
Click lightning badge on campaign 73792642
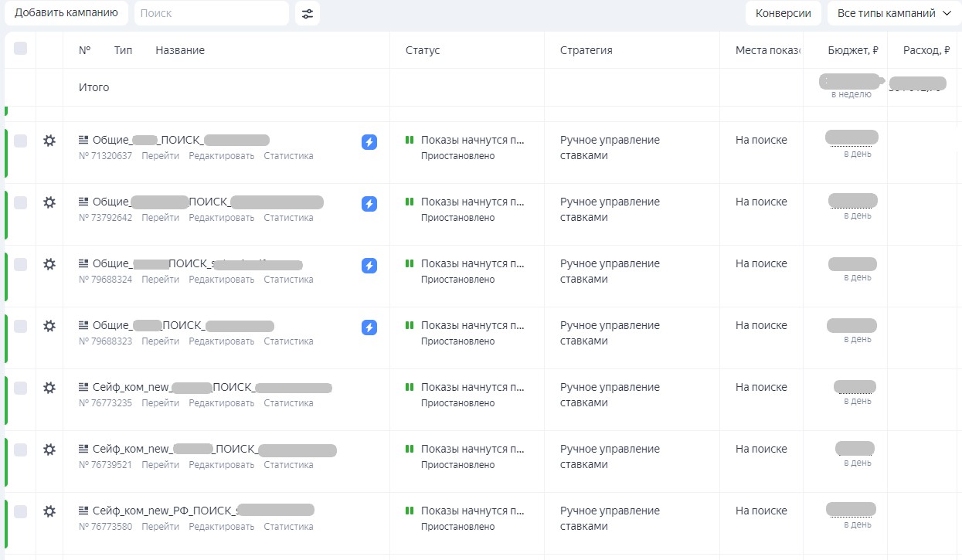[369, 204]
